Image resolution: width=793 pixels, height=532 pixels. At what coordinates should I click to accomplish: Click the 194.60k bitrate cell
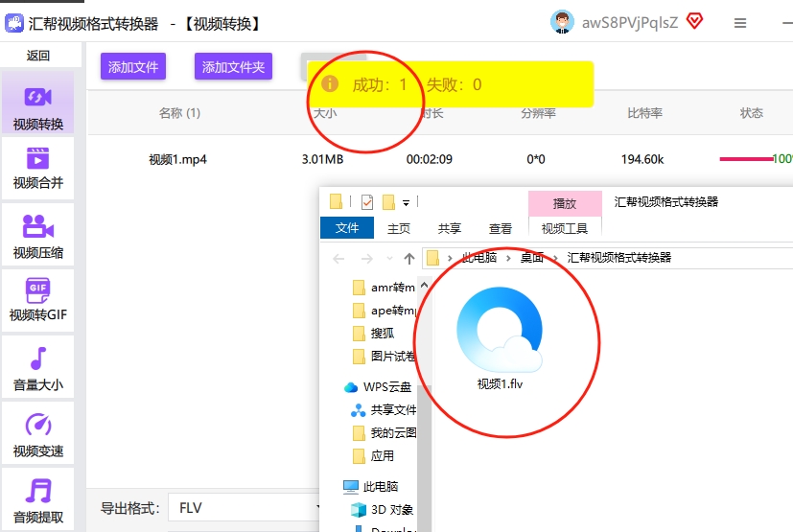pos(642,159)
